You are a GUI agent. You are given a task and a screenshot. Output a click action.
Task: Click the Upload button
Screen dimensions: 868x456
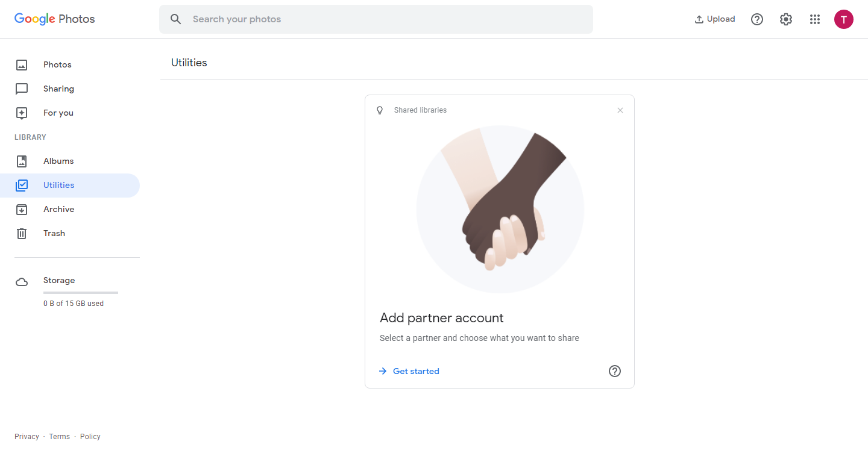coord(715,19)
